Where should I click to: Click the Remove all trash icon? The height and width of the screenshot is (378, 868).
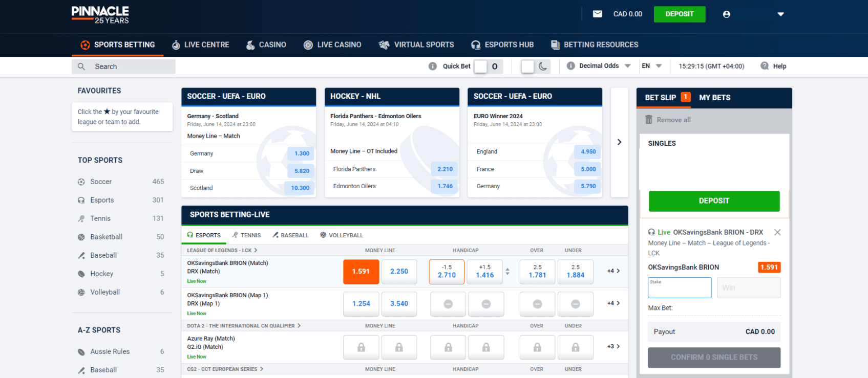649,120
